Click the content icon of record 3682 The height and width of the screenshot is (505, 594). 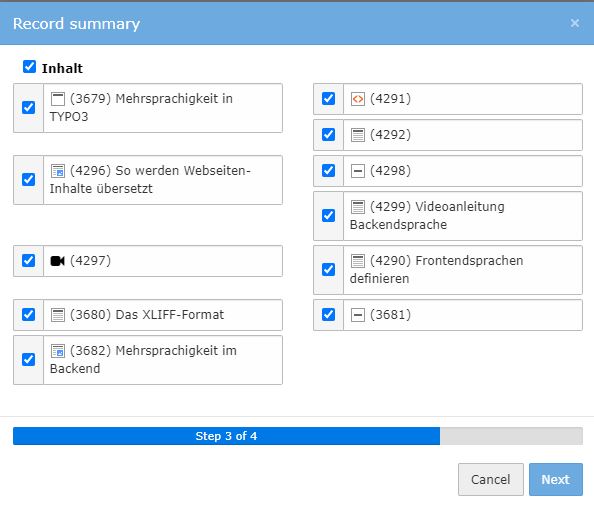[x=58, y=351]
